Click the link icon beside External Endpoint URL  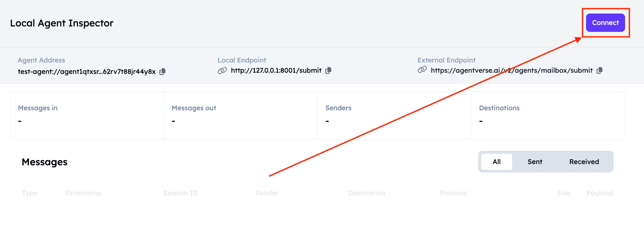(x=422, y=70)
